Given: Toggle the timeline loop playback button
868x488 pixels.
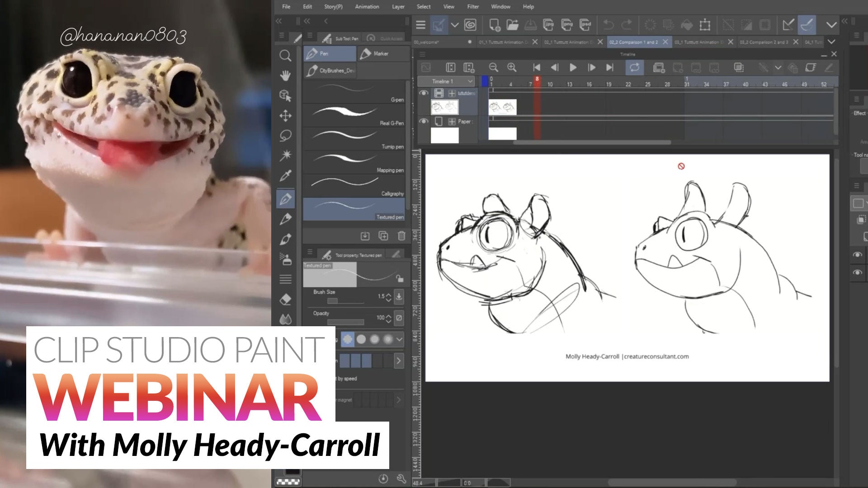Looking at the screenshot, I should [635, 68].
